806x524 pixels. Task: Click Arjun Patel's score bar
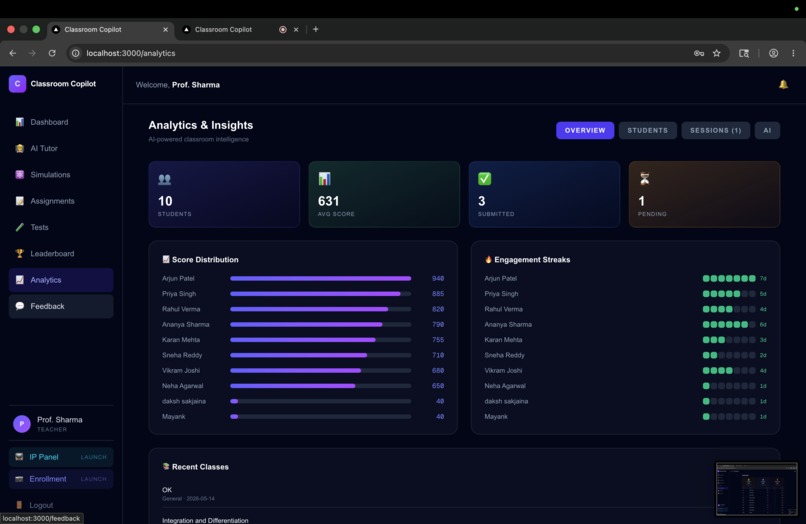point(321,278)
